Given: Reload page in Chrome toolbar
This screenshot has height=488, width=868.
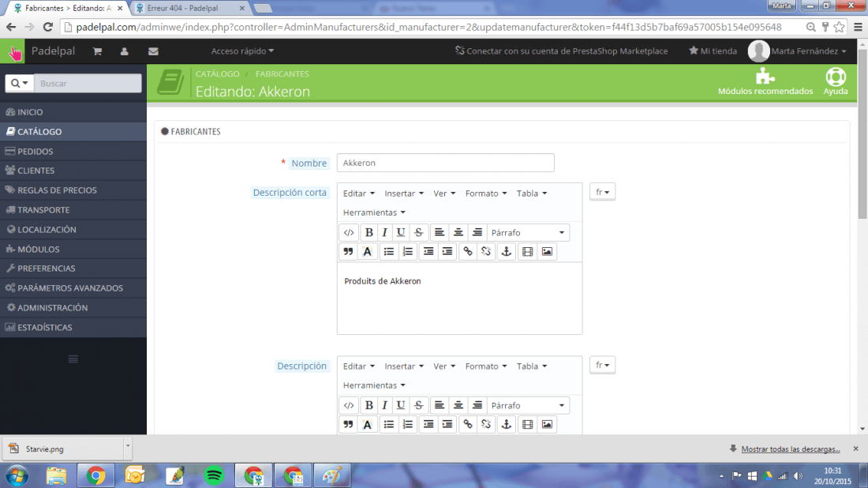Looking at the screenshot, I should click(x=48, y=27).
